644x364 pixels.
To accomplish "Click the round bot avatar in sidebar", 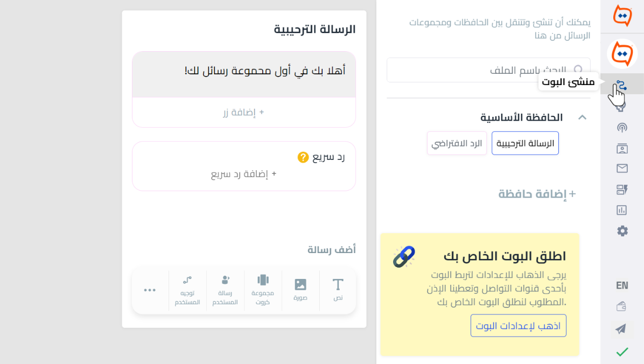I will [x=622, y=54].
